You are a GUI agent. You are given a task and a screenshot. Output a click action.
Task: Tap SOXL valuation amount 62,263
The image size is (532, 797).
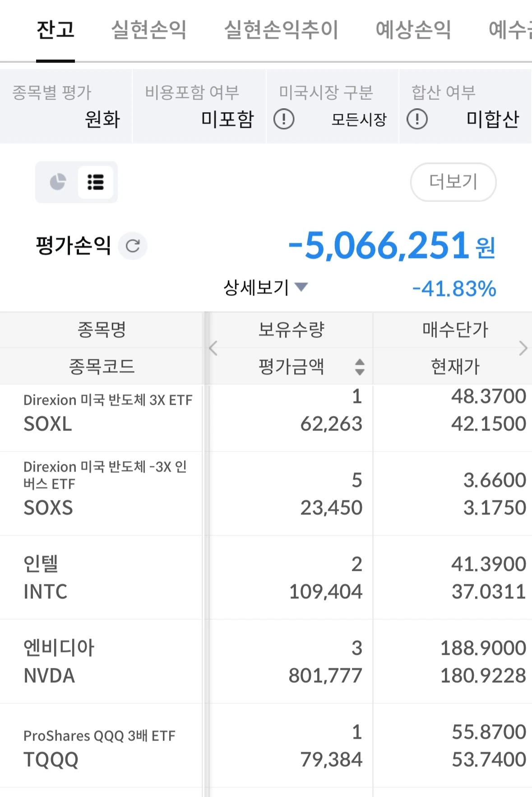point(332,424)
